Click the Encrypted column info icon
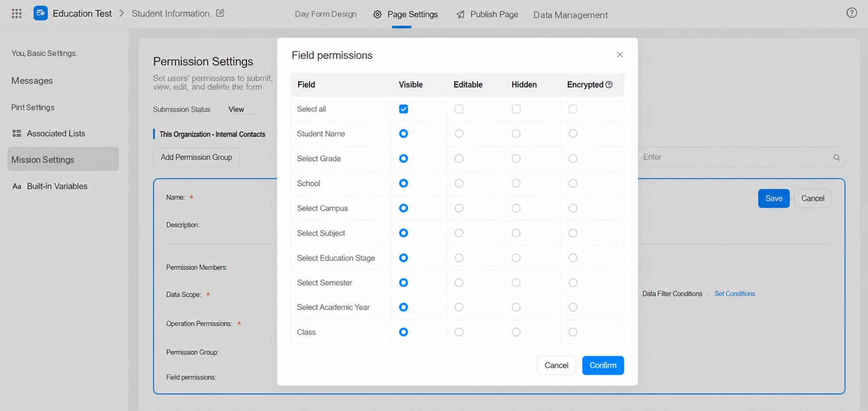 tap(609, 85)
